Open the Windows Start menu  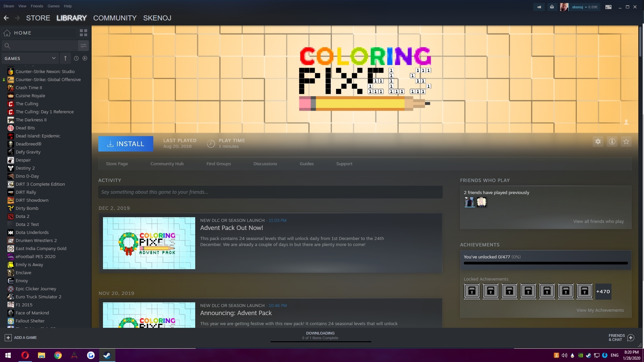[x=8, y=355]
